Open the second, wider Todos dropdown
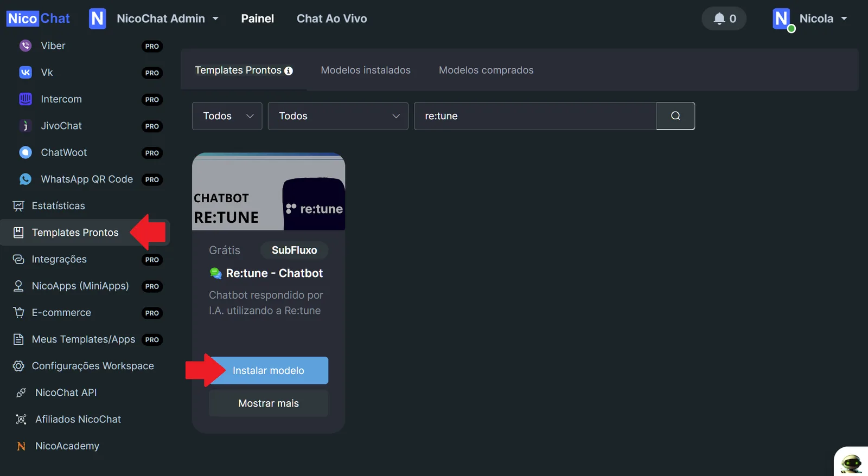868x476 pixels. coord(338,116)
